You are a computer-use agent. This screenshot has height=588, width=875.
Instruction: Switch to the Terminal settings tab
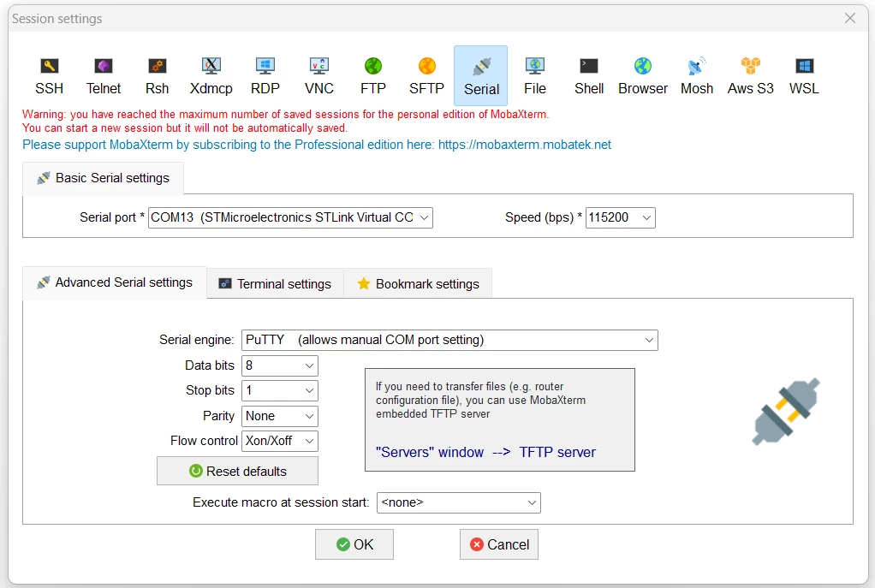coord(275,284)
